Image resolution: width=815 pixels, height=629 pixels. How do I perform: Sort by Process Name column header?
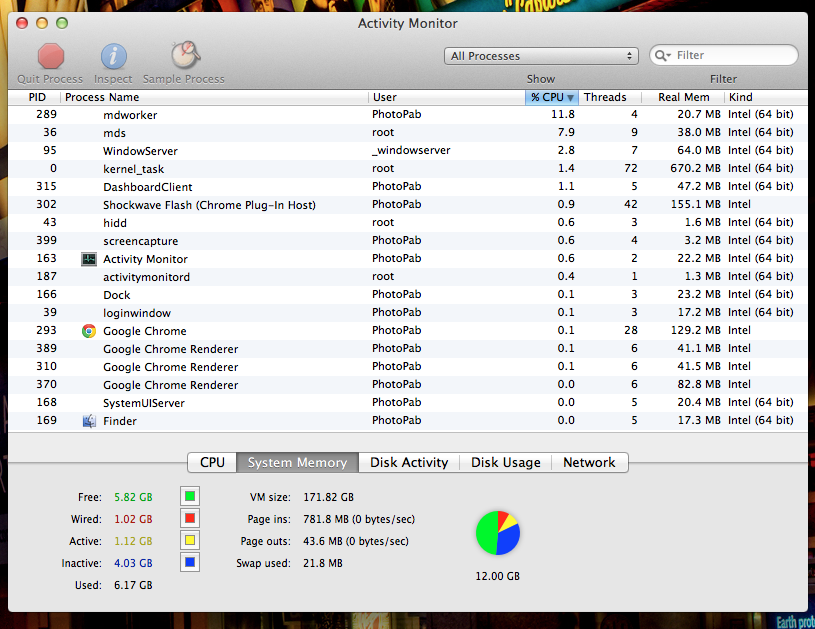click(214, 97)
